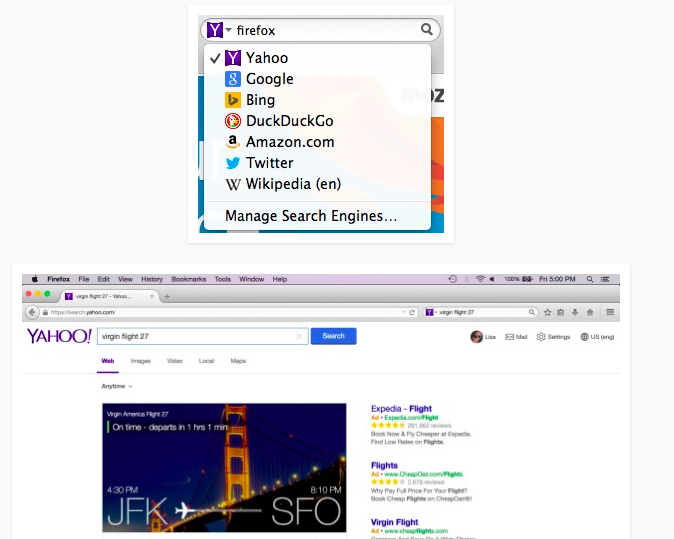
Task: Open the Bookmarks menu
Action: 189,279
